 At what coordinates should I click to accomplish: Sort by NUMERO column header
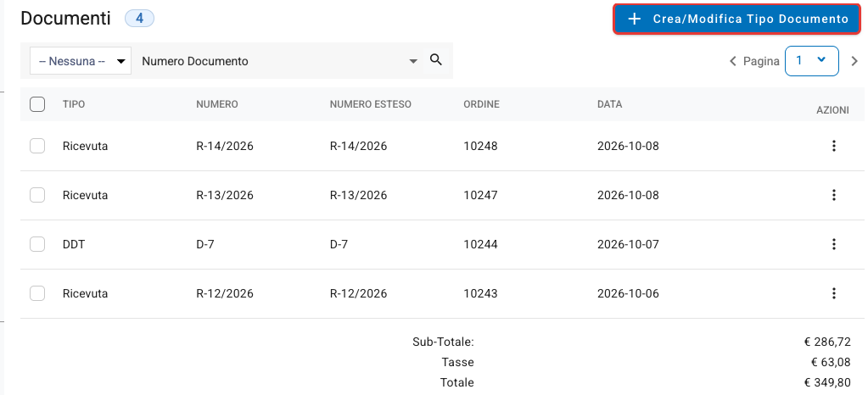click(217, 104)
